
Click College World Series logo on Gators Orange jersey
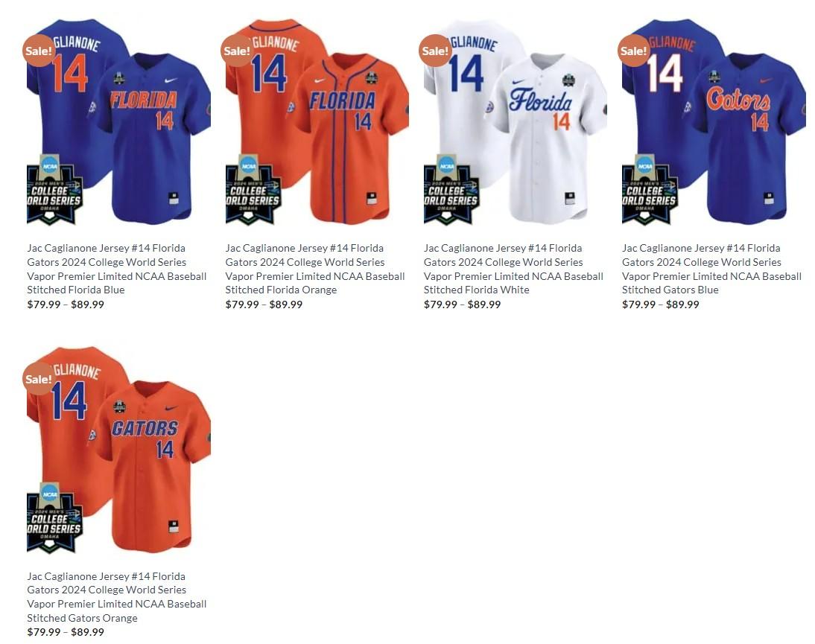tap(54, 517)
